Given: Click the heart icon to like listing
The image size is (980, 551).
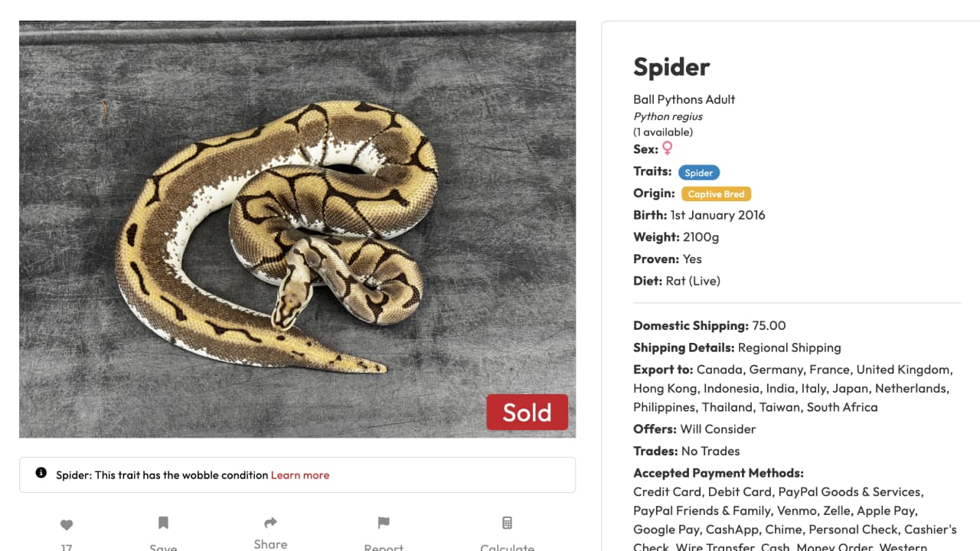Looking at the screenshot, I should click(x=67, y=525).
